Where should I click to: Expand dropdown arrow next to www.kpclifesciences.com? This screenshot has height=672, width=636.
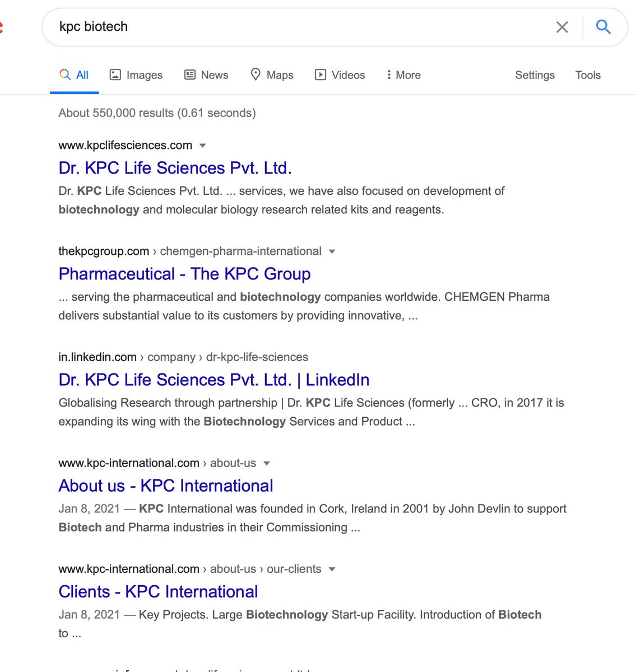tap(203, 146)
